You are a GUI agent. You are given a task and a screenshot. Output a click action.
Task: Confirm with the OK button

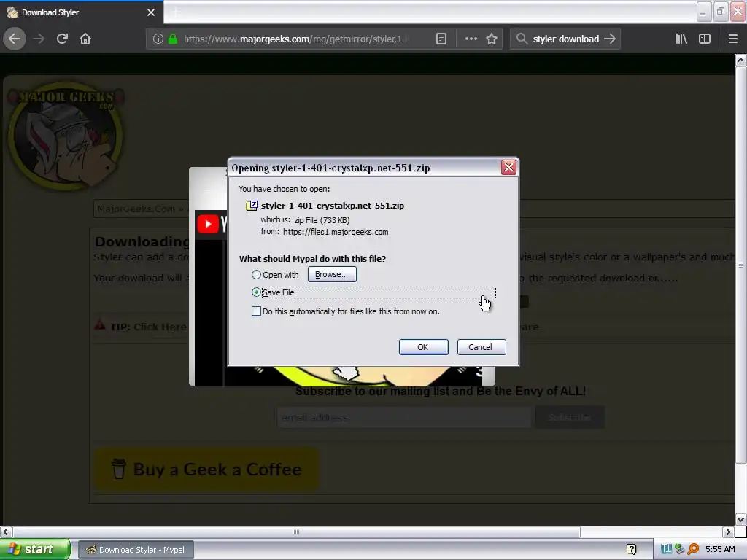(x=423, y=347)
